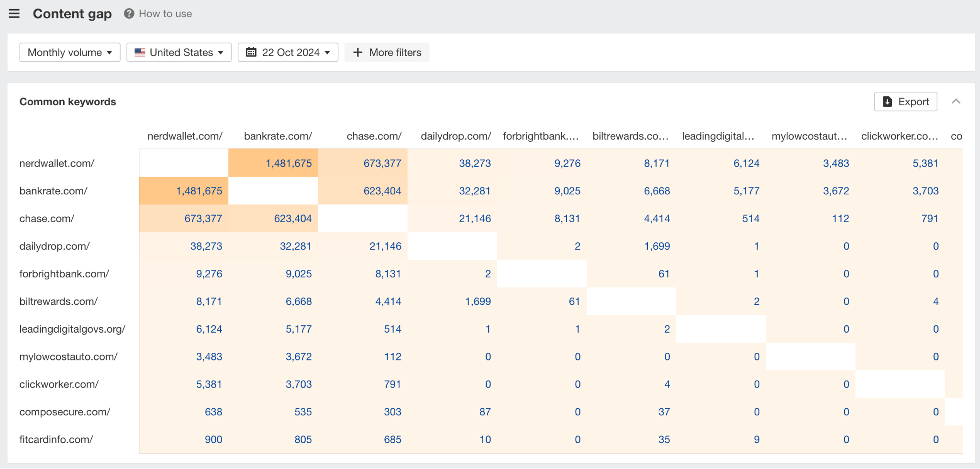980x469 pixels.
Task: Click the United States flag icon
Action: pos(139,52)
